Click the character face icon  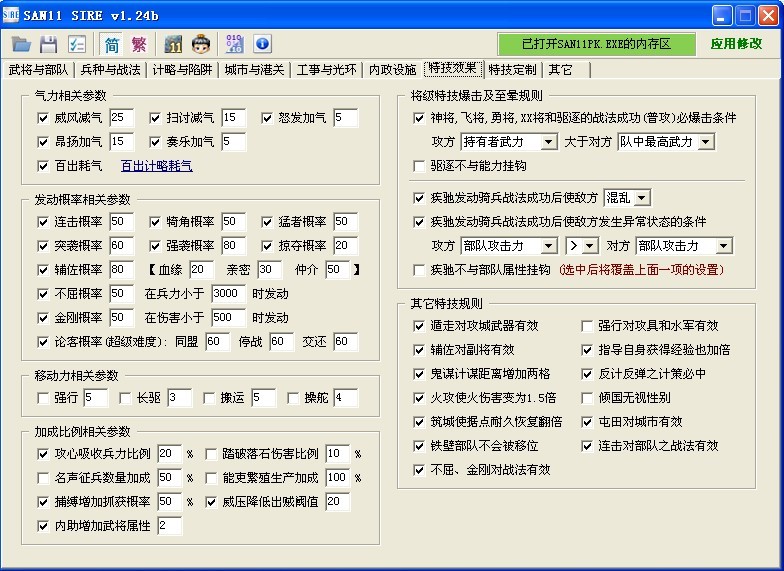(x=201, y=44)
